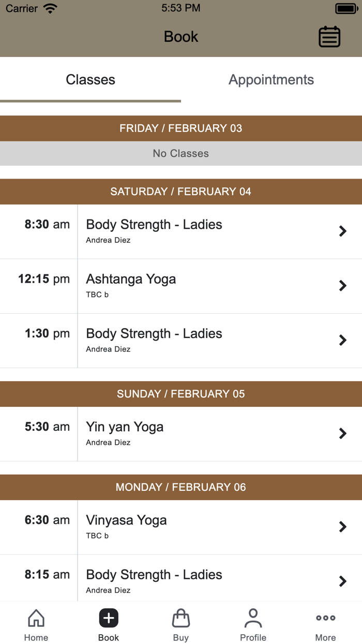The width and height of the screenshot is (362, 644).
Task: Tap the Book plus icon
Action: pyautogui.click(x=108, y=617)
